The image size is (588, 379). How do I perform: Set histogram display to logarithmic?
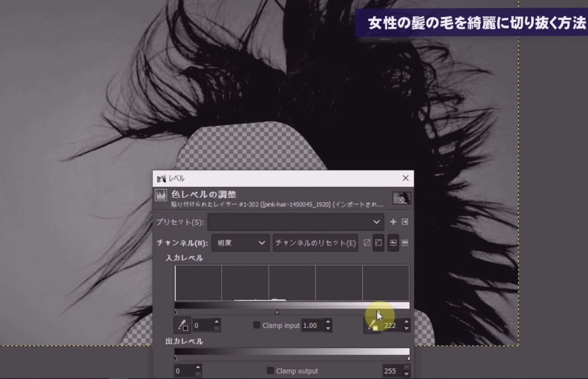point(405,243)
